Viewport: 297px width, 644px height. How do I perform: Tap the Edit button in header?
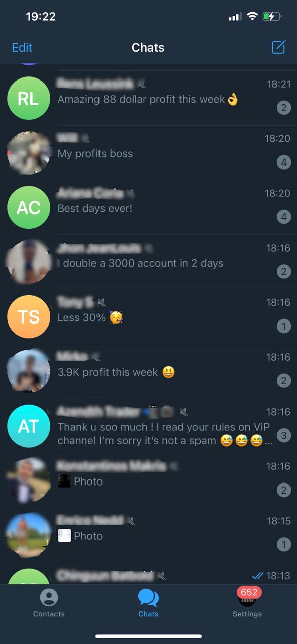(22, 47)
